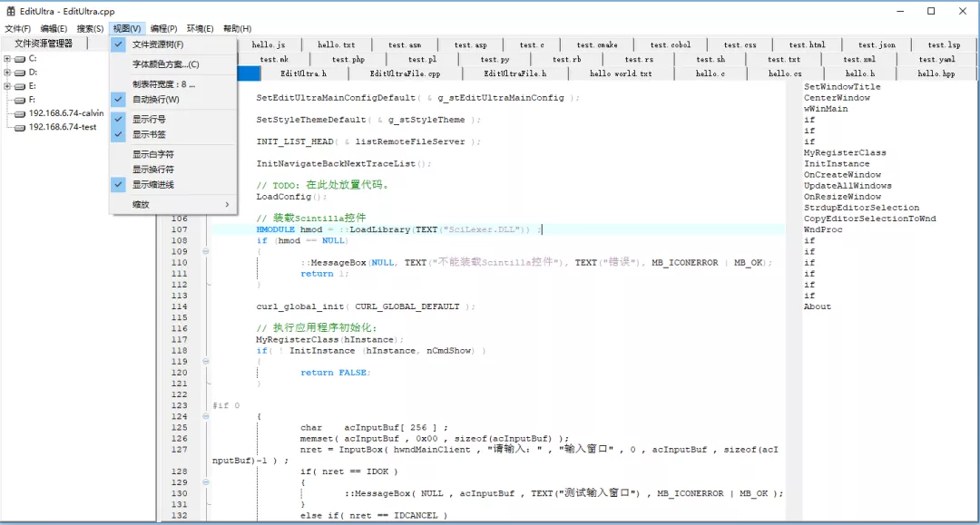
Task: Collapse the code fold at line 109
Action: [206, 251]
